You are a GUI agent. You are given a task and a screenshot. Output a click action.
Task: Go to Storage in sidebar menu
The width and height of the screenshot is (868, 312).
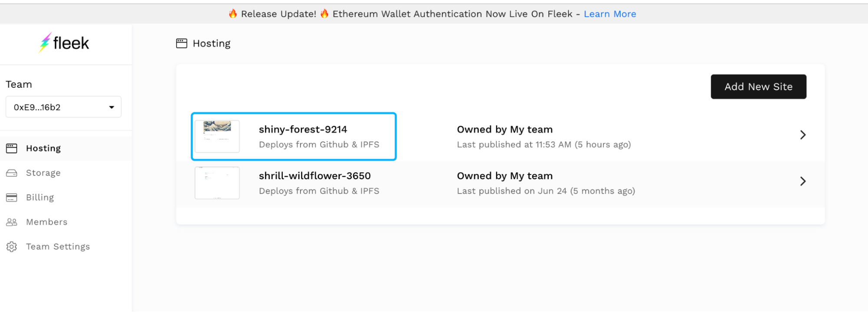43,173
